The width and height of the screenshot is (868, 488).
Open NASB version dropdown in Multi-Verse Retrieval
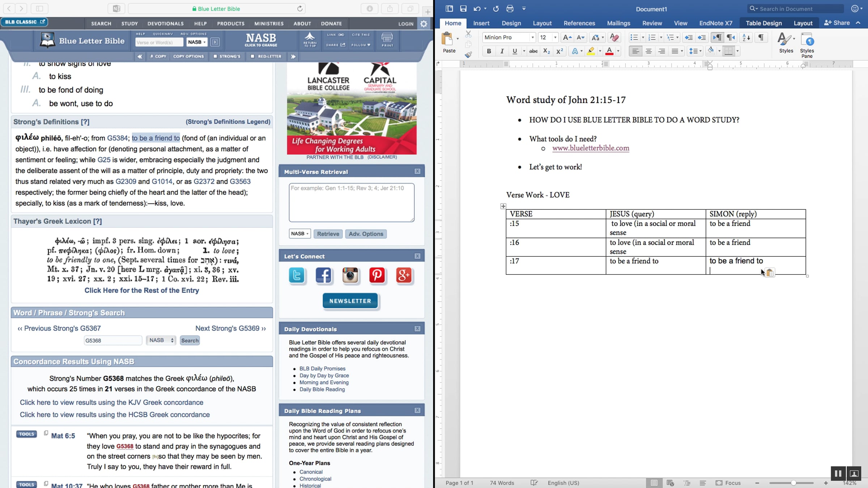pyautogui.click(x=300, y=234)
